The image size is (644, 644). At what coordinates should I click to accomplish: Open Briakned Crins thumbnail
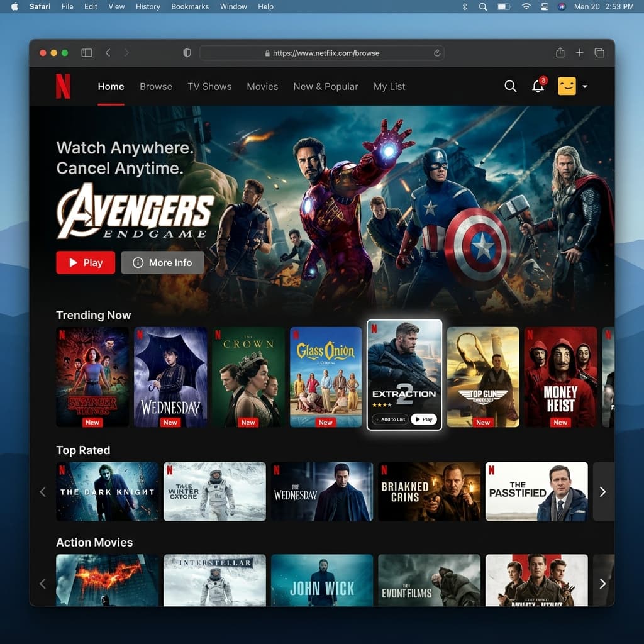pos(429,492)
